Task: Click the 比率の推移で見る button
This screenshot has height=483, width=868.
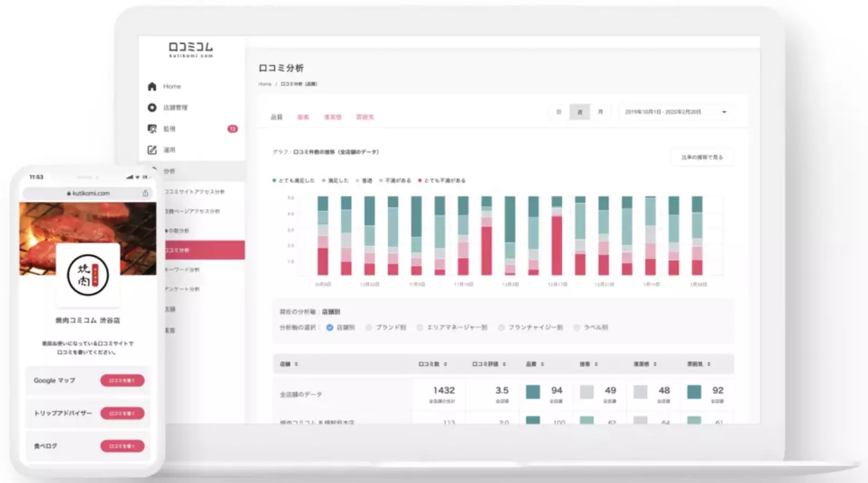Action: tap(702, 157)
